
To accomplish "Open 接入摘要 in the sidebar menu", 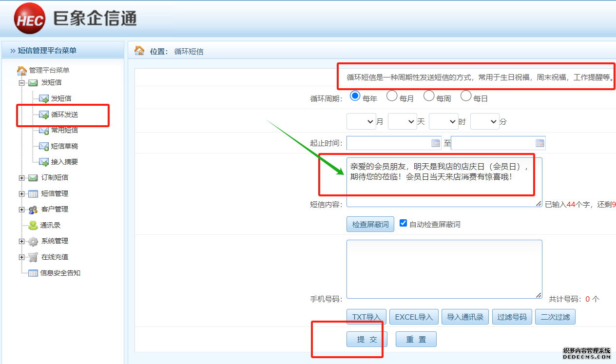I will point(64,162).
